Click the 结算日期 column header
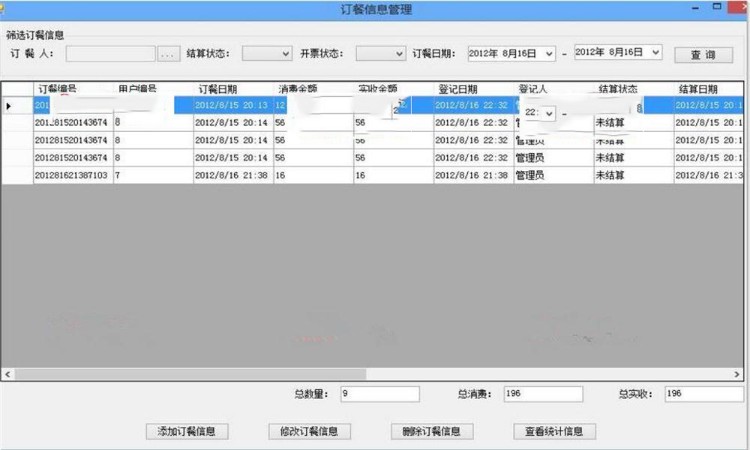Viewport: 750px width, 450px height. (x=709, y=89)
